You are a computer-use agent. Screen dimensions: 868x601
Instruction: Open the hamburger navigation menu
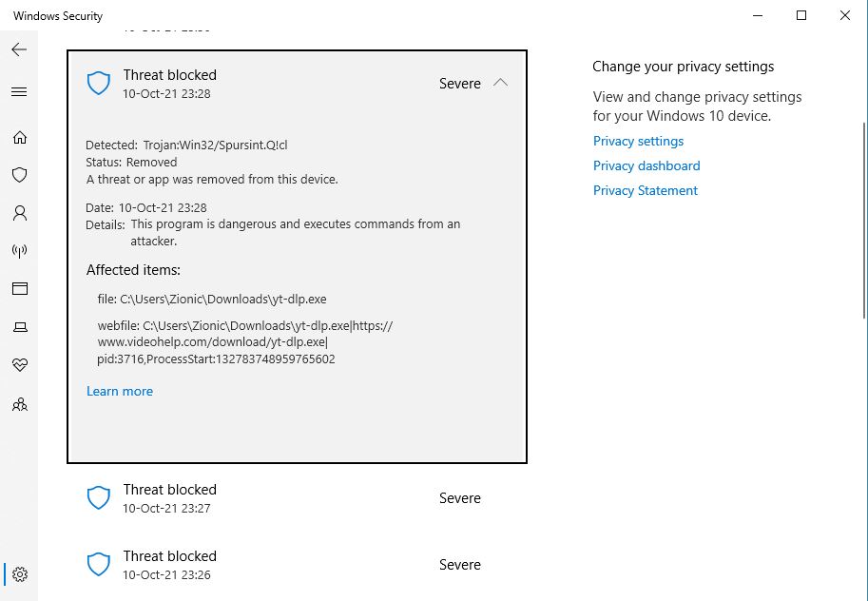[19, 92]
